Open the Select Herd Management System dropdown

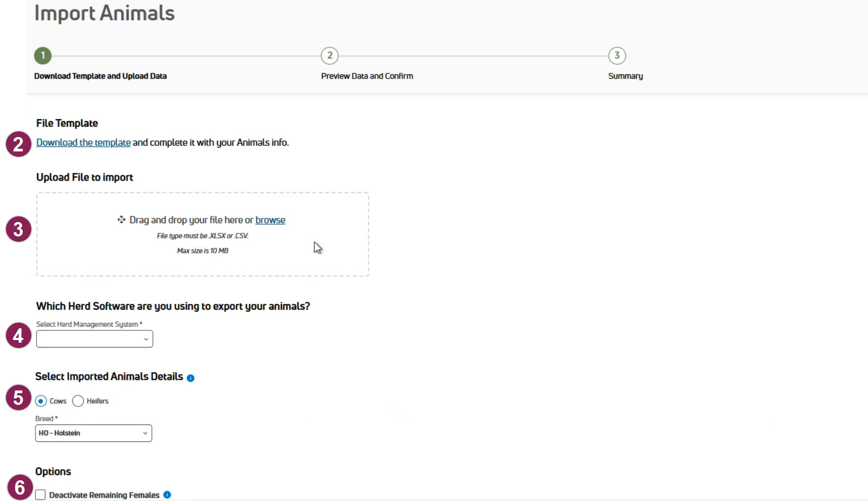[94, 339]
